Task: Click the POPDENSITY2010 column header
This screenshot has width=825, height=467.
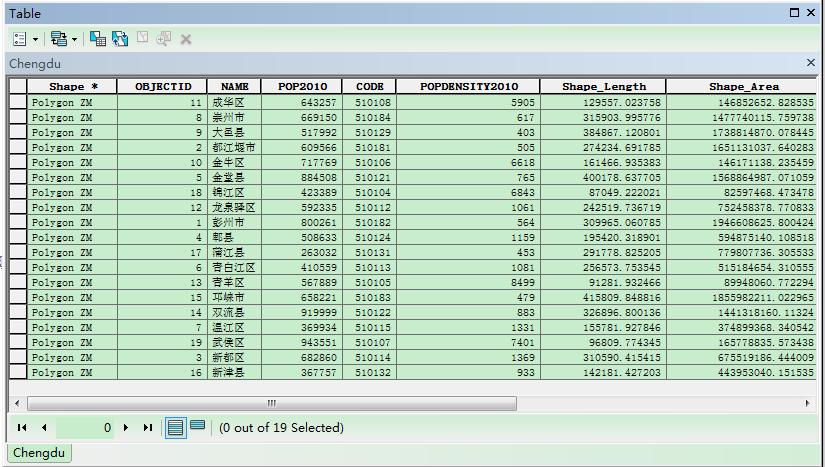Action: point(468,86)
